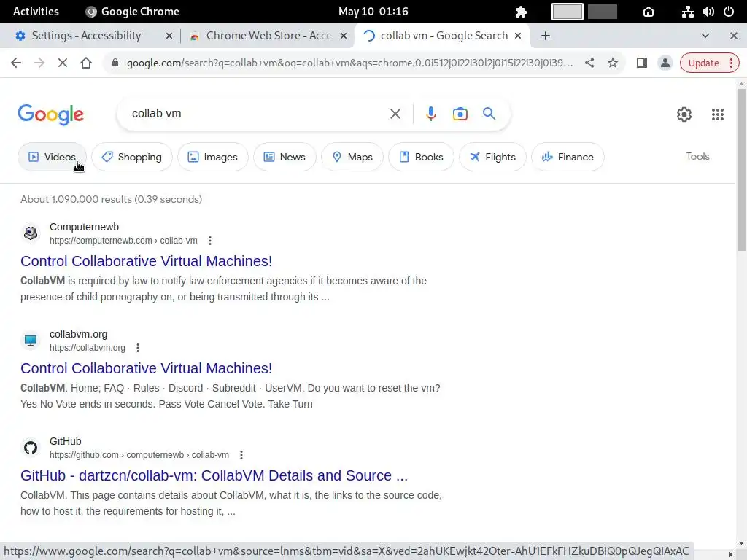Click the home icon in the top bar
This screenshot has height=560, width=747.
(649, 12)
